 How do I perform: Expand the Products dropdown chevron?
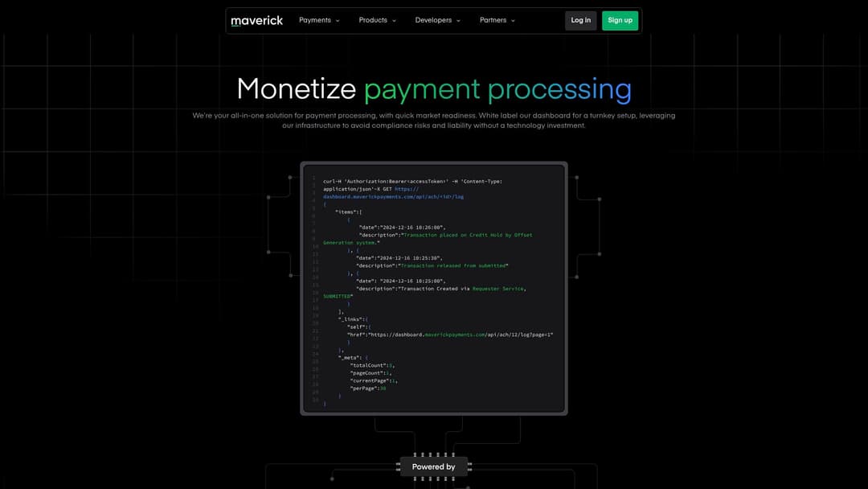(394, 21)
